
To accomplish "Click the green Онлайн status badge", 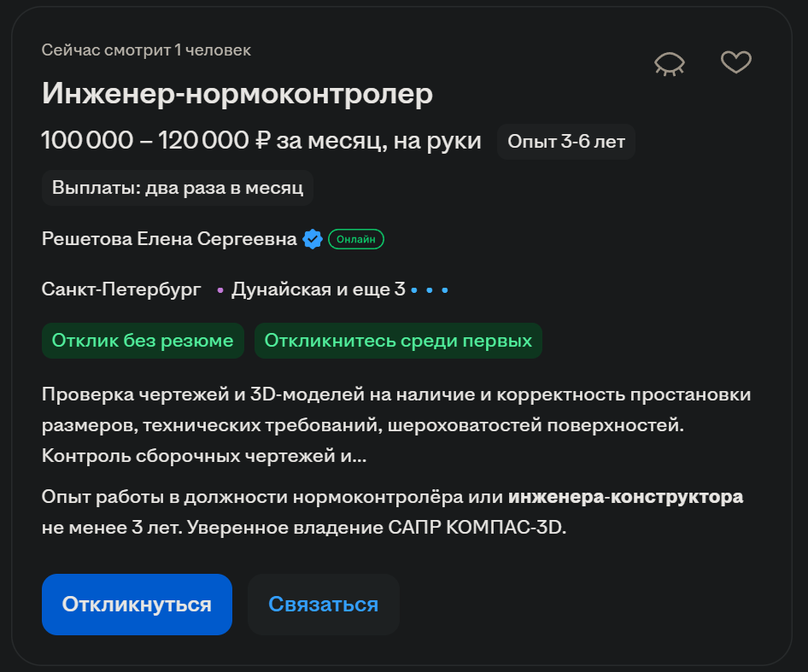I will click(x=356, y=239).
